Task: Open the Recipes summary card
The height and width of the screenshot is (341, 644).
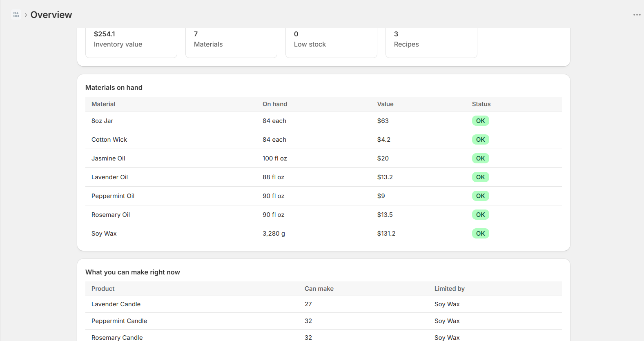Action: pyautogui.click(x=431, y=42)
